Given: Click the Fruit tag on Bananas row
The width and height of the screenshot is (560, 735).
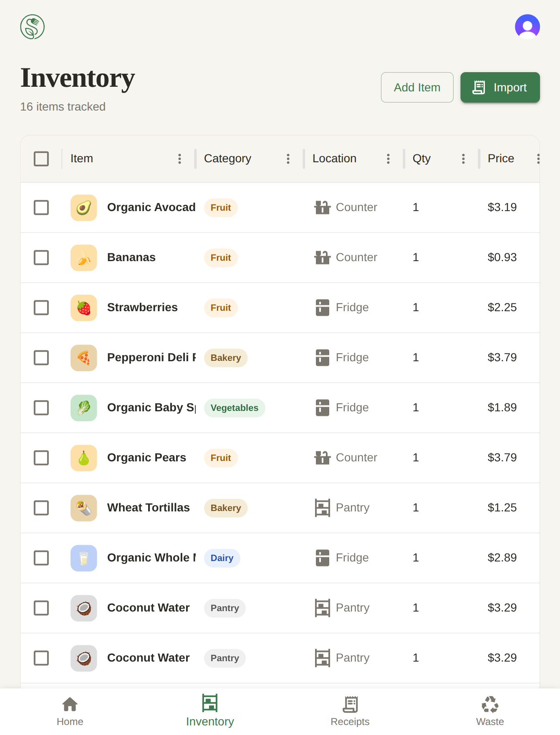Looking at the screenshot, I should coord(221,257).
